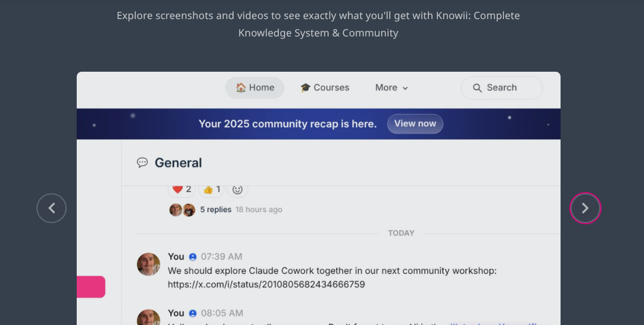Go to the previous carousel slide
The height and width of the screenshot is (325, 644).
(52, 208)
